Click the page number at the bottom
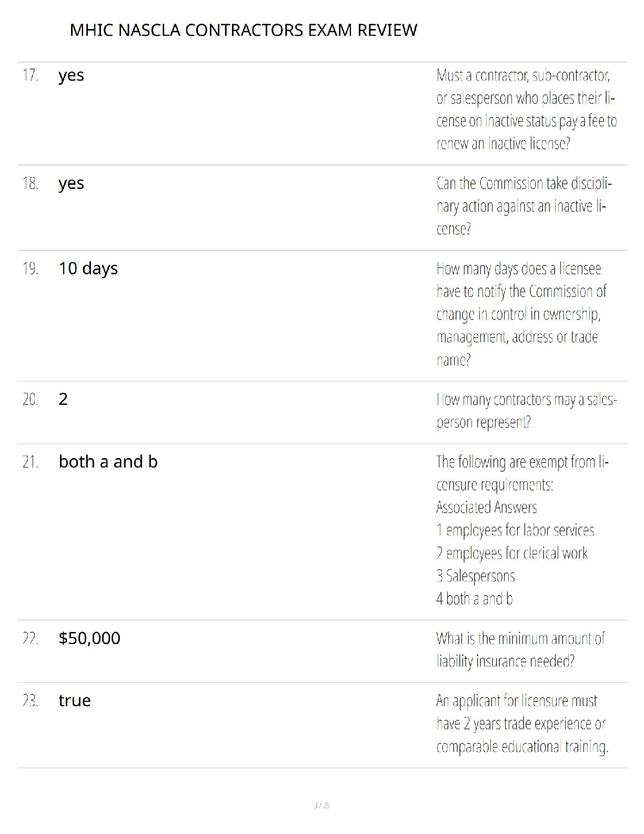 coord(321,805)
